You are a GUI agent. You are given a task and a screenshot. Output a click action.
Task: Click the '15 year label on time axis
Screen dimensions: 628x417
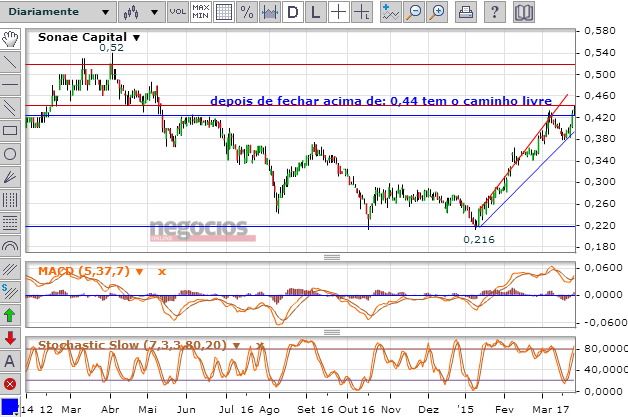pos(465,409)
